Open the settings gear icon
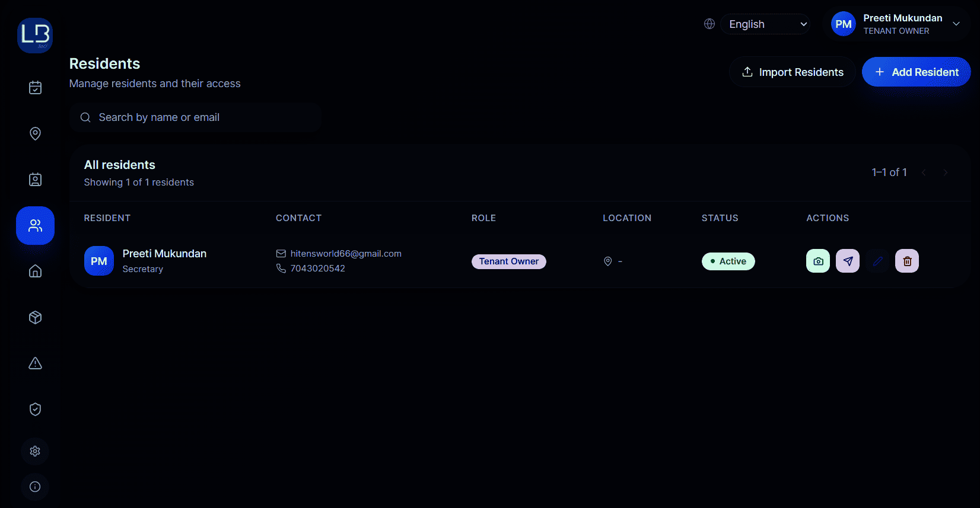This screenshot has width=980, height=508. 35,451
